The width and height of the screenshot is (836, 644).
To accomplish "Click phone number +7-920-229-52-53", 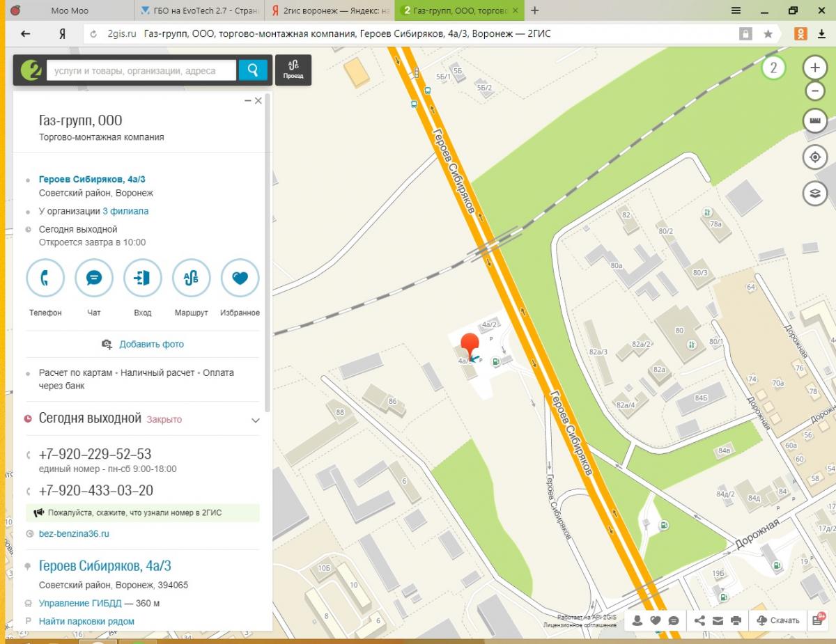I will click(95, 454).
